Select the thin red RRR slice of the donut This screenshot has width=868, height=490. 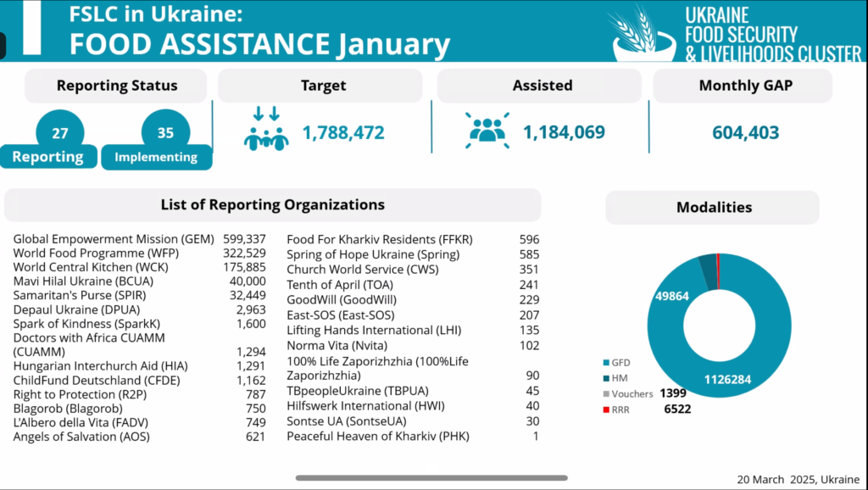coord(718,271)
